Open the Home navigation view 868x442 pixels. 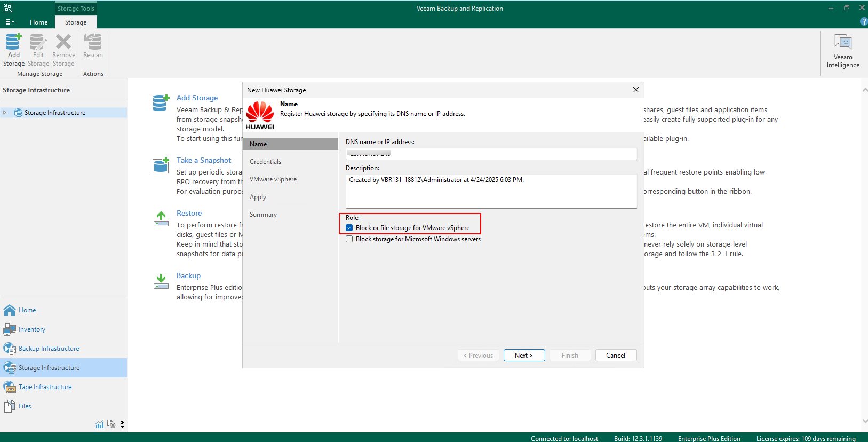pyautogui.click(x=63, y=310)
